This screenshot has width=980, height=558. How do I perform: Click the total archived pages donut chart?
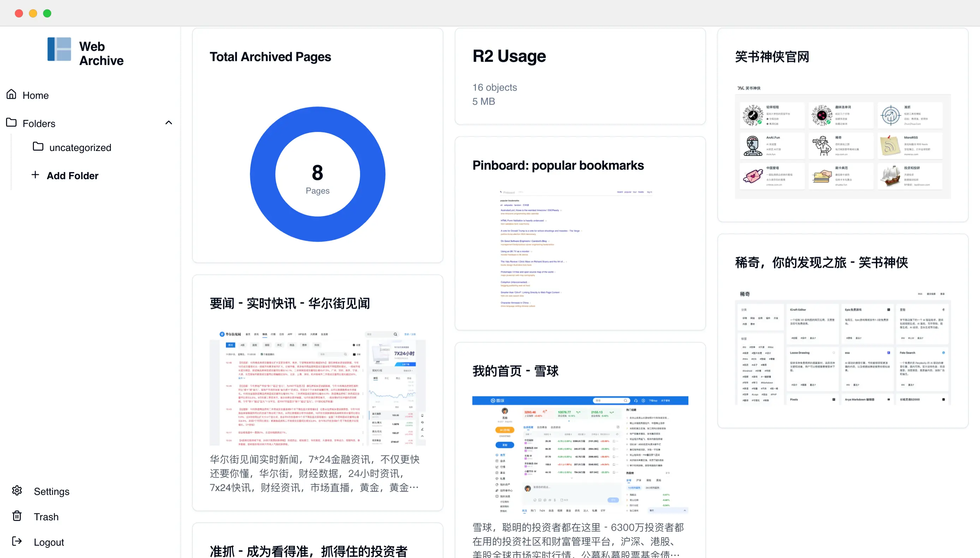tap(318, 174)
